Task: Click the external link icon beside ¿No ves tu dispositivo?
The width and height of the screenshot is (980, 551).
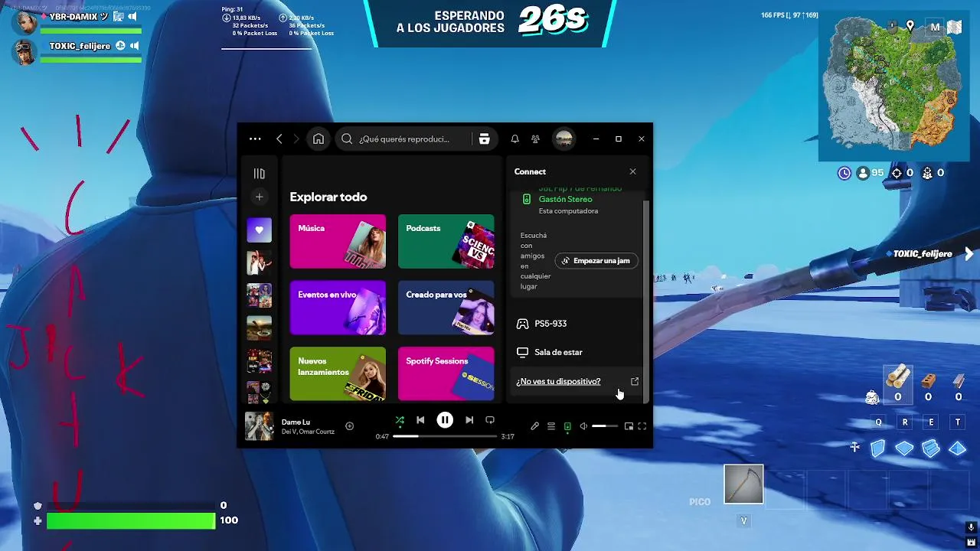Action: [634, 381]
